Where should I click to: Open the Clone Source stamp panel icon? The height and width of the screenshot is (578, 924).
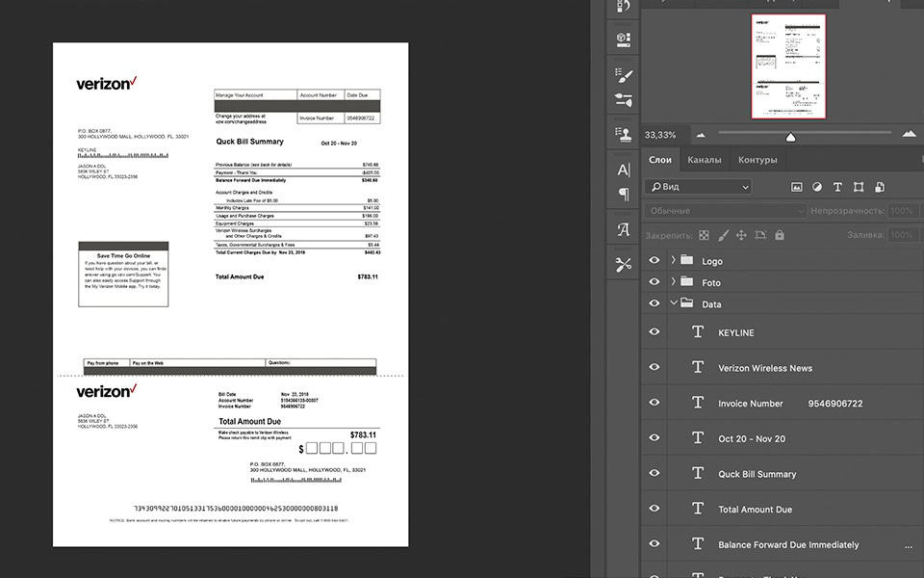click(x=623, y=134)
